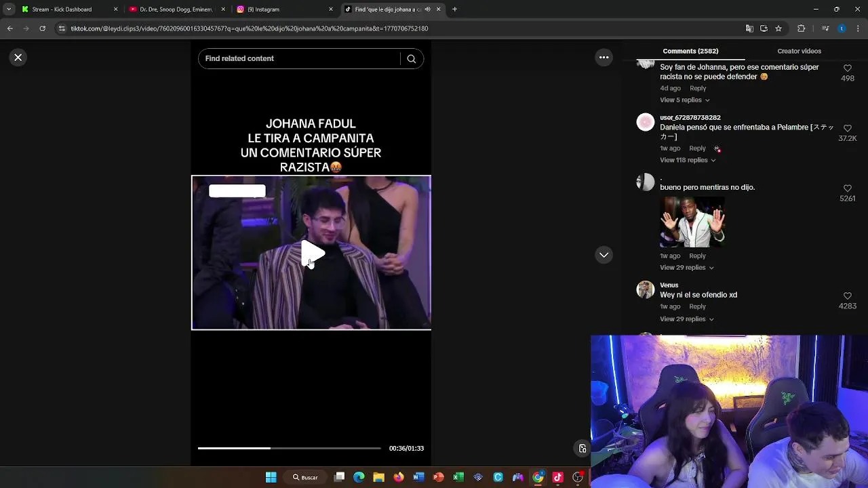Open Venus profile name link

(669, 285)
